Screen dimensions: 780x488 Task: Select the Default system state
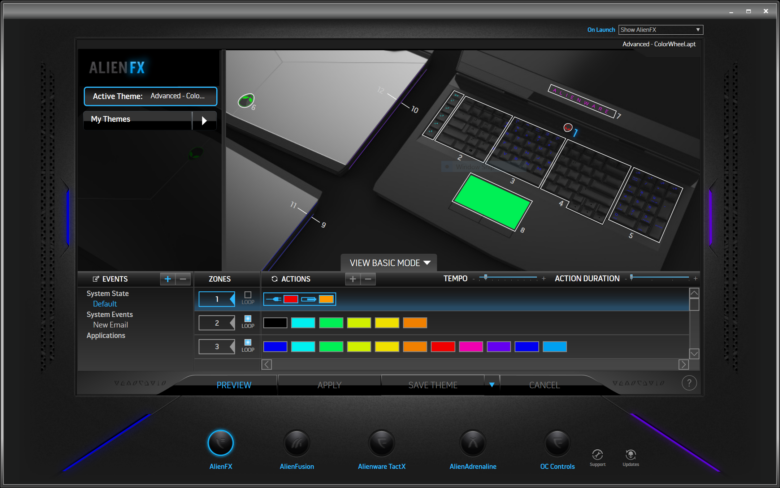(x=104, y=304)
